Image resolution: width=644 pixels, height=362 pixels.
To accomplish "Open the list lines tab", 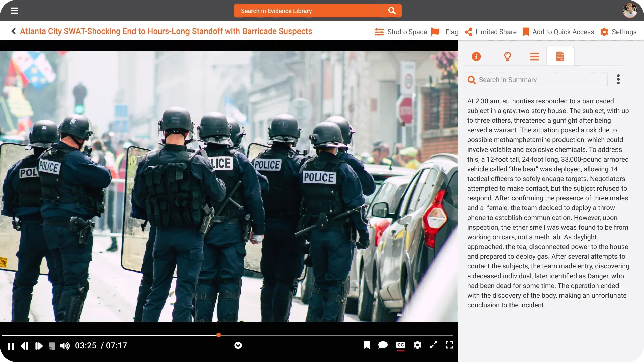I will [534, 56].
